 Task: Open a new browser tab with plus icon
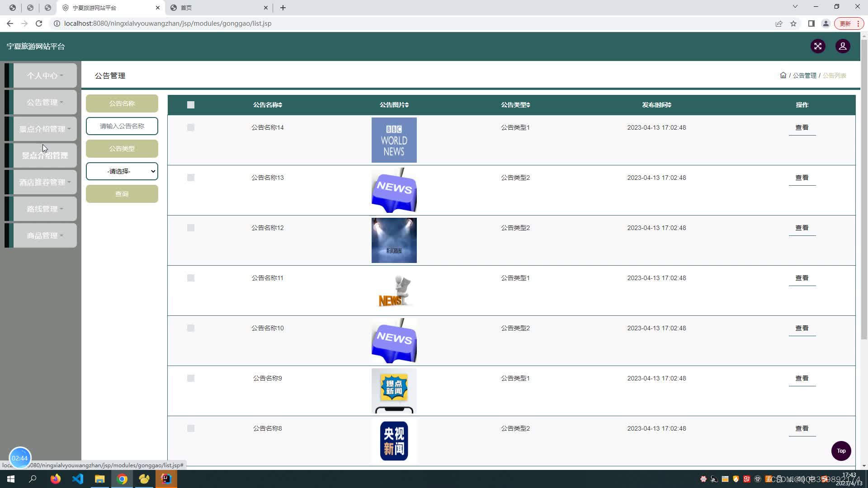(x=283, y=8)
